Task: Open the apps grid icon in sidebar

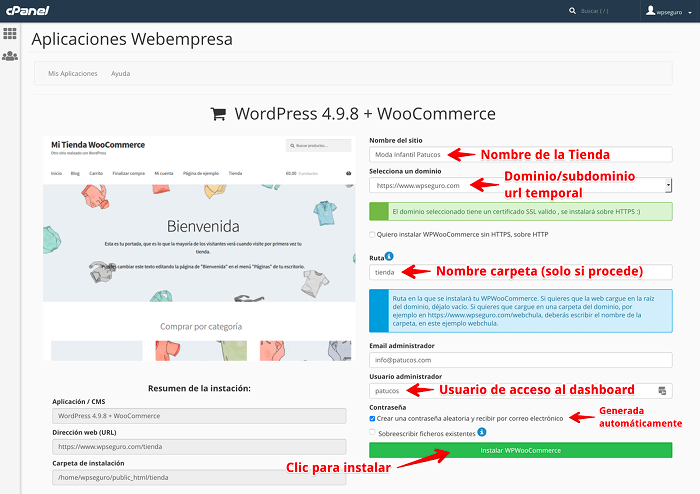Action: 10,33
